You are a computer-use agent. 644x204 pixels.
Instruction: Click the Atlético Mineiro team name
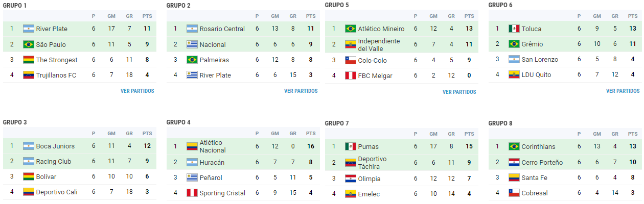coord(381,29)
